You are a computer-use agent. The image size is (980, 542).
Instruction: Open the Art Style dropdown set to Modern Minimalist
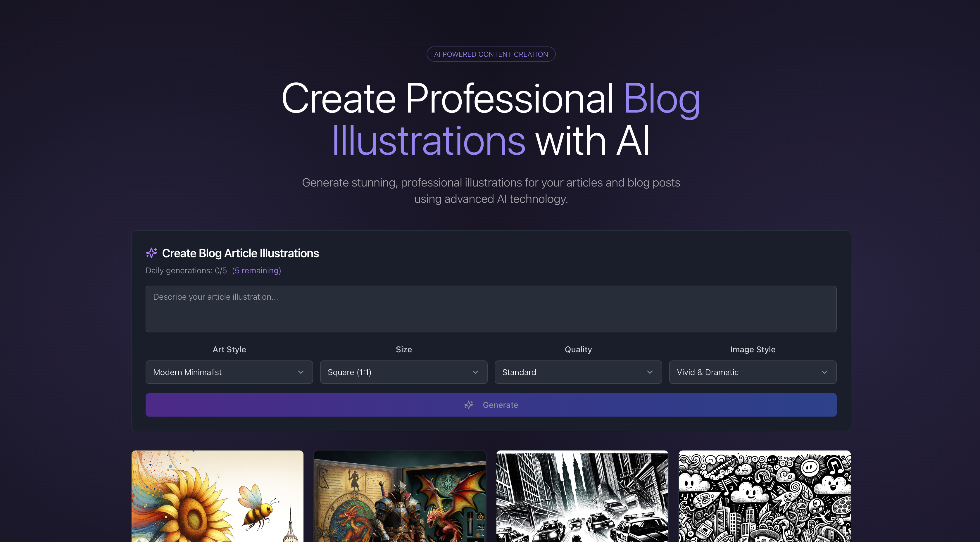(x=229, y=372)
